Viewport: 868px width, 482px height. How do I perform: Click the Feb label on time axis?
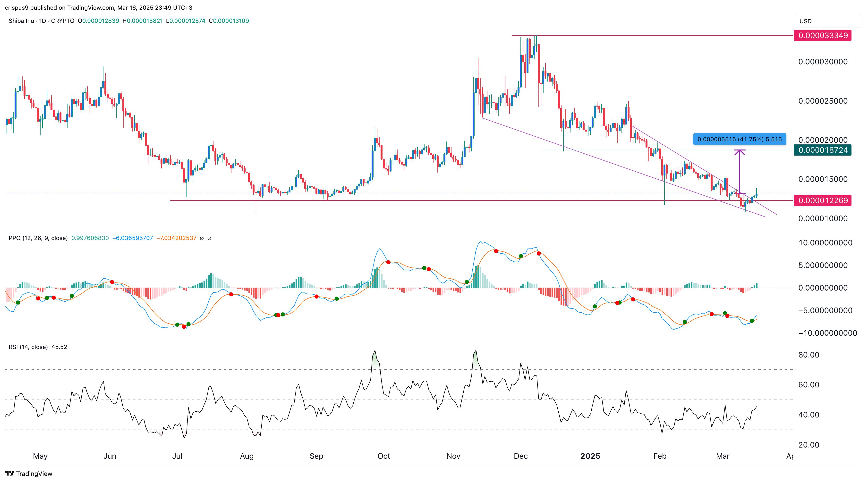tap(660, 456)
